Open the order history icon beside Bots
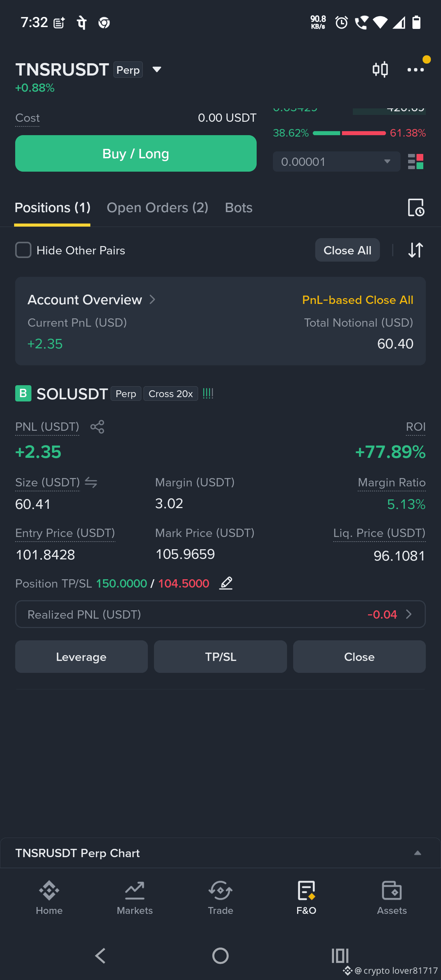 point(415,207)
